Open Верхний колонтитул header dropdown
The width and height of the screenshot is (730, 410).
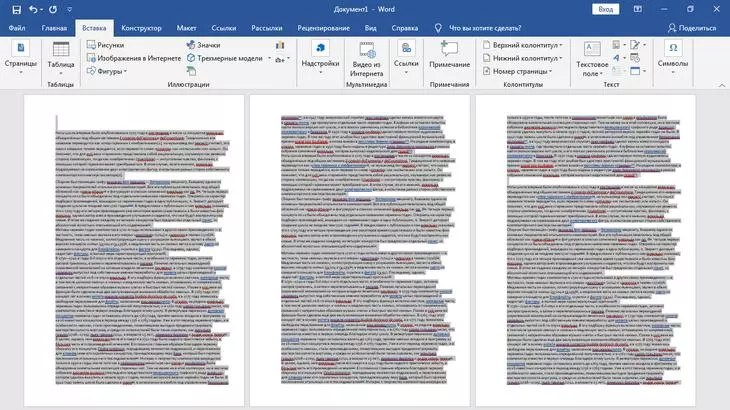pos(523,45)
